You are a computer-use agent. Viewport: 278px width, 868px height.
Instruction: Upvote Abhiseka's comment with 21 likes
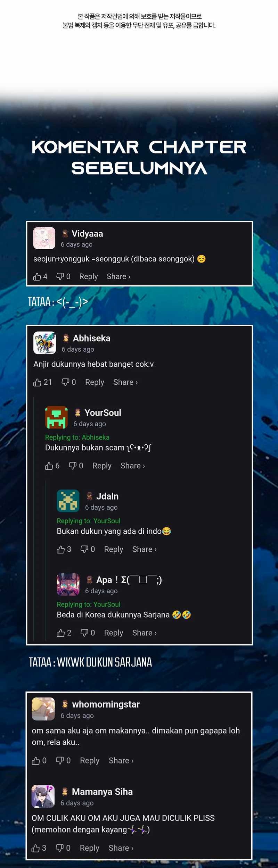tap(37, 382)
